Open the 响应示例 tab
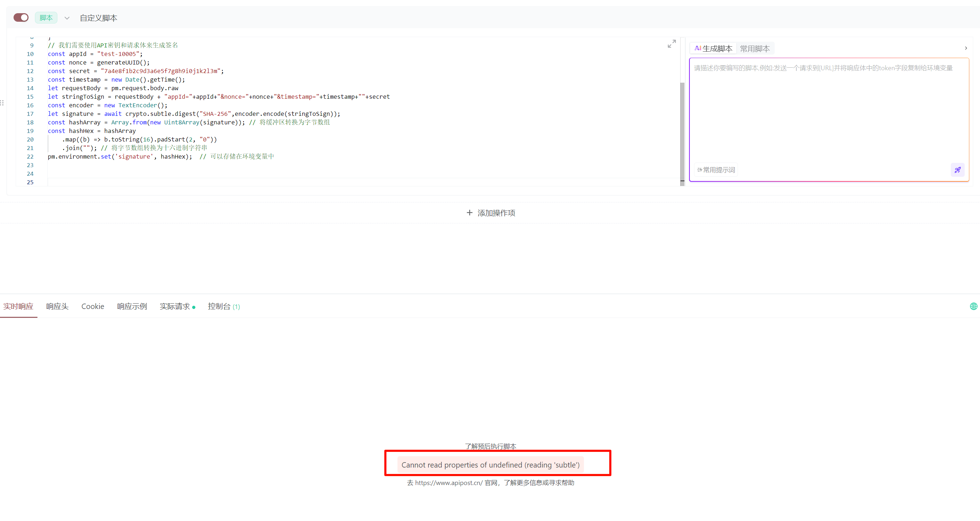 tap(132, 306)
